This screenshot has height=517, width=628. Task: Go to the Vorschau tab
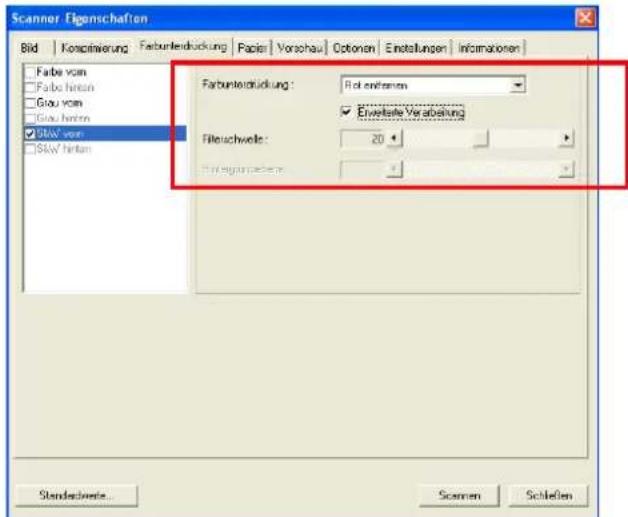(300, 48)
